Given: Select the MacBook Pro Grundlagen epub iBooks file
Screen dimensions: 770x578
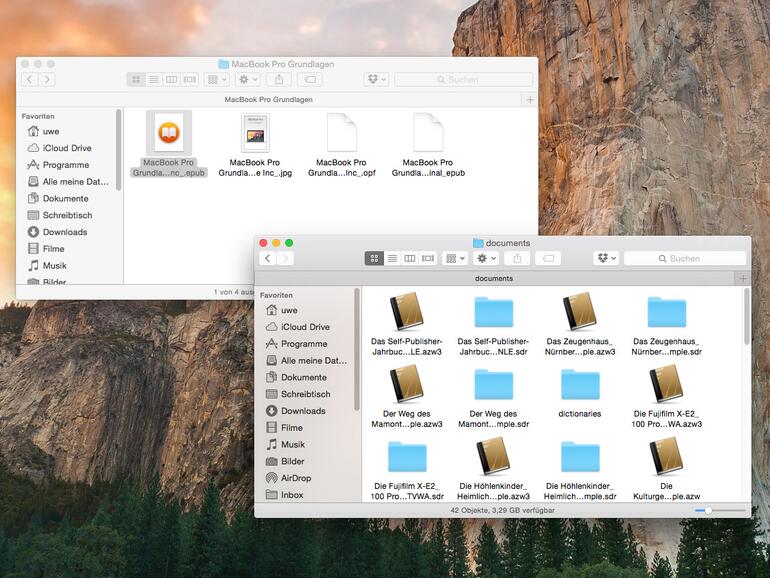Looking at the screenshot, I should point(168,133).
